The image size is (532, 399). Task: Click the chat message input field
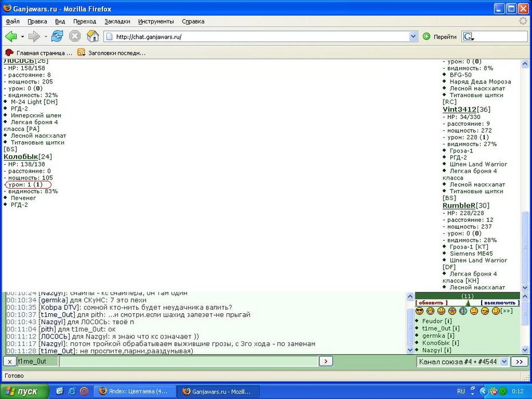(188, 362)
